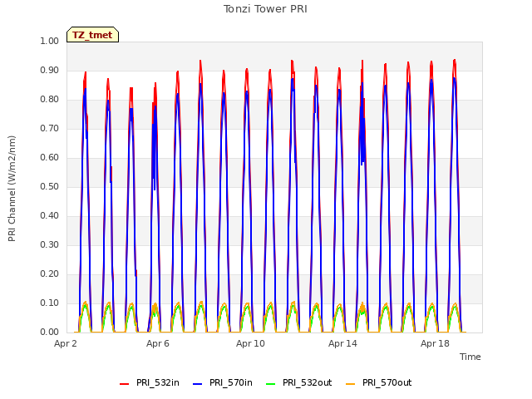Click the red PRI_532in legend swatch
Viewport: 532px width, 399px height.
[124, 384]
